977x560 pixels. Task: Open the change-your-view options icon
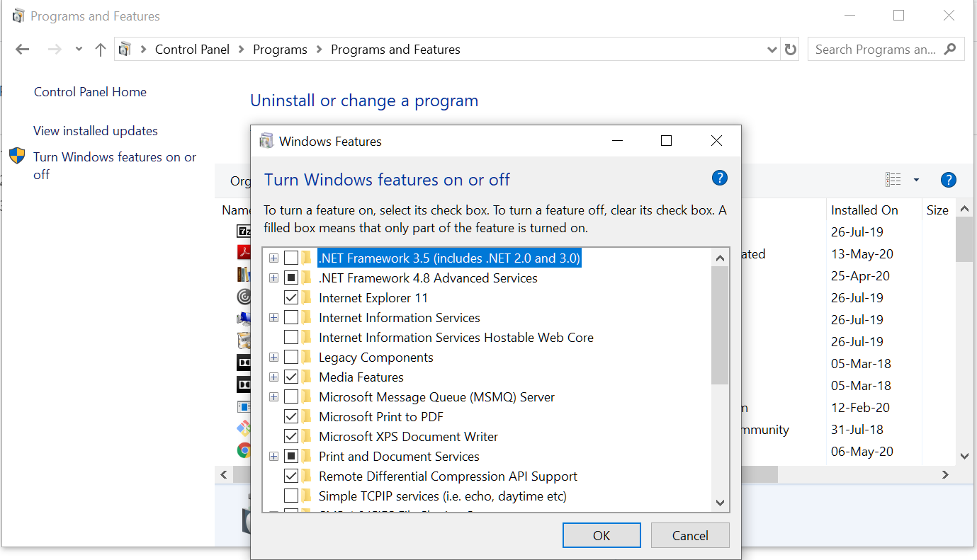tap(894, 179)
